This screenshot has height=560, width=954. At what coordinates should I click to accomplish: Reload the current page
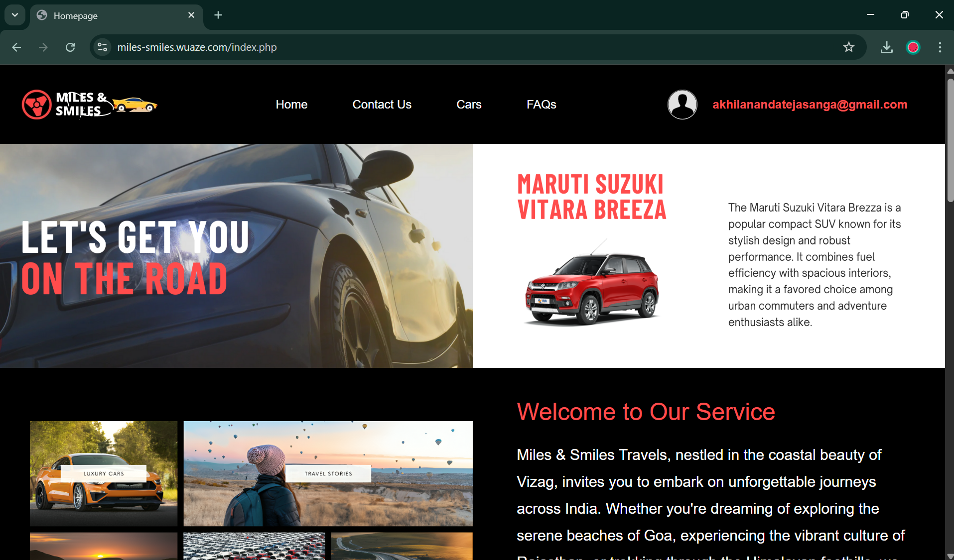coord(70,47)
